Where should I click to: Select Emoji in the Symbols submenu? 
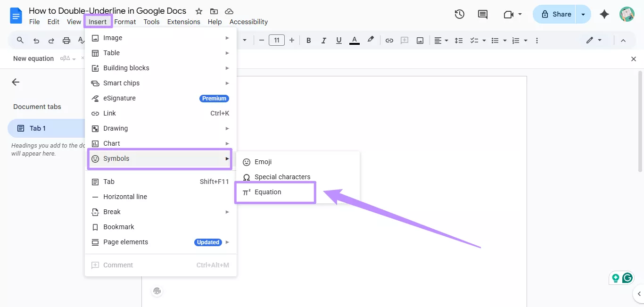click(298, 162)
